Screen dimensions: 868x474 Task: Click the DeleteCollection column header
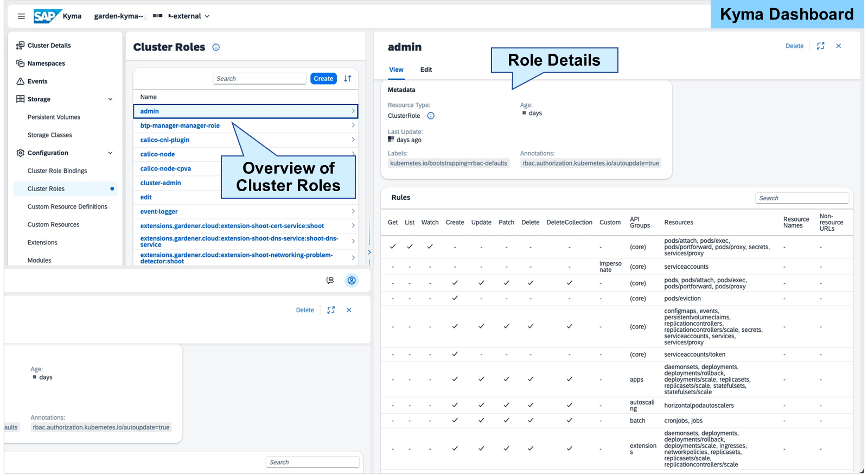[569, 223]
